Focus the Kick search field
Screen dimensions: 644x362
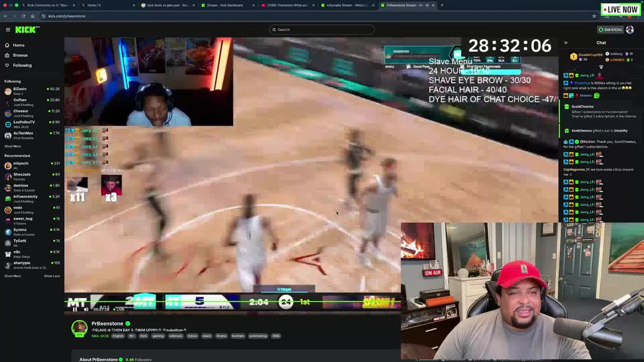click(x=322, y=30)
